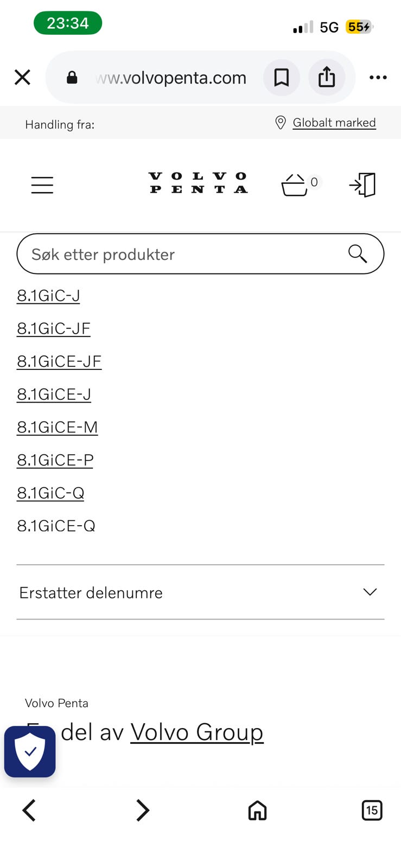Select the 8.1GiCE-JF engine link
The width and height of the screenshot is (401, 868).
pos(59,361)
